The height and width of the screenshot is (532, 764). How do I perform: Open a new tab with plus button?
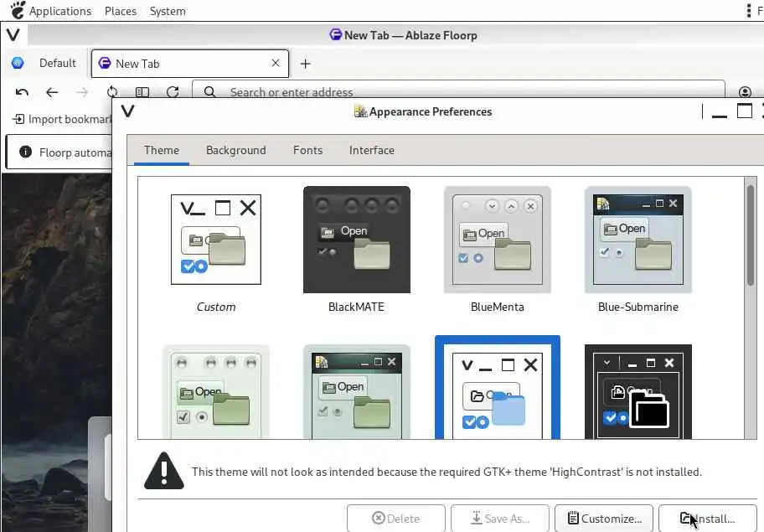coord(306,64)
